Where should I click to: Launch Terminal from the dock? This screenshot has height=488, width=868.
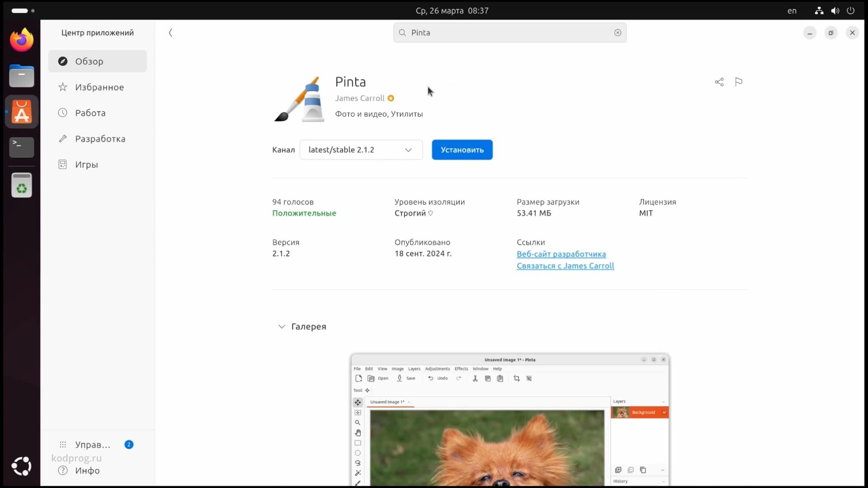[x=22, y=147]
